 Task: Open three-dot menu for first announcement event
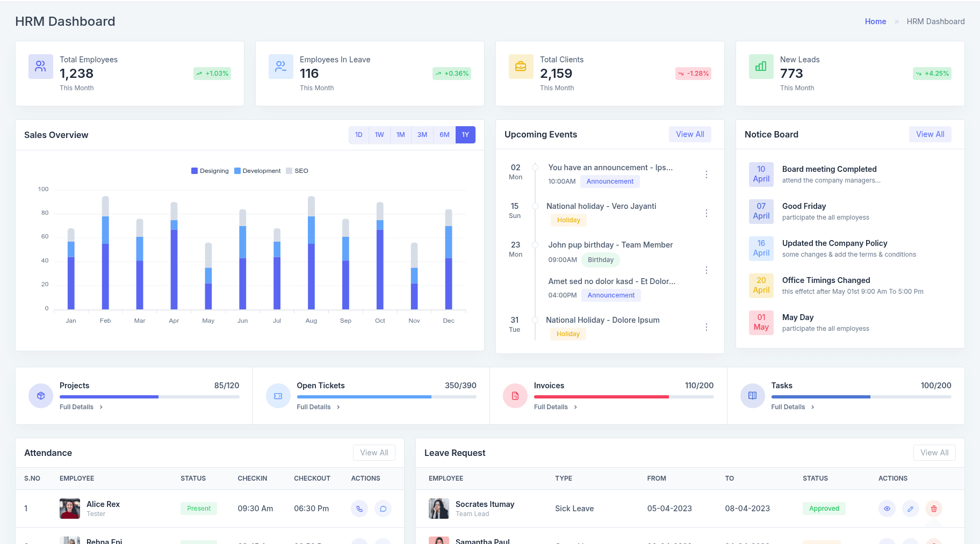[706, 175]
